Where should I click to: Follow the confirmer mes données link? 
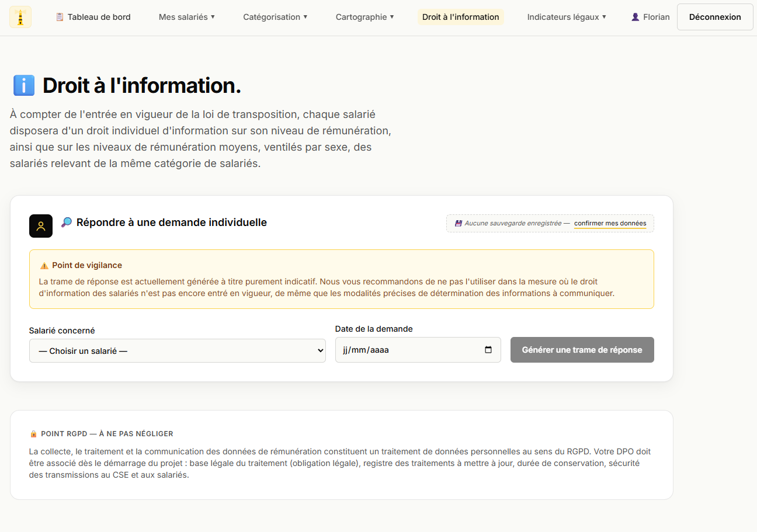click(x=610, y=223)
